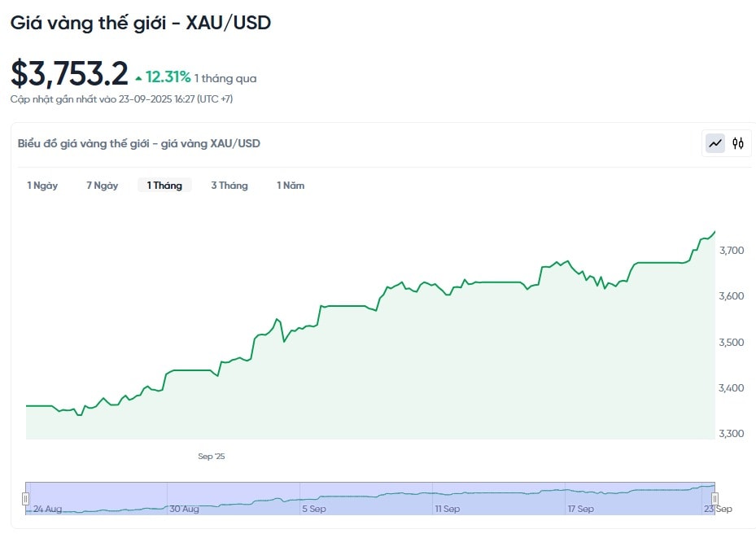Click the chart title Biểu đồ giá vàng
The width and height of the screenshot is (756, 538).
[x=139, y=143]
